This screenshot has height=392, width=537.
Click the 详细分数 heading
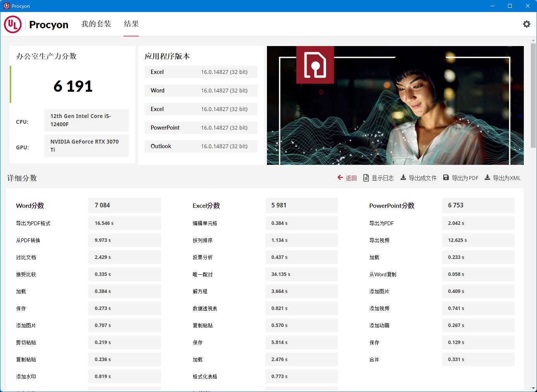point(22,178)
